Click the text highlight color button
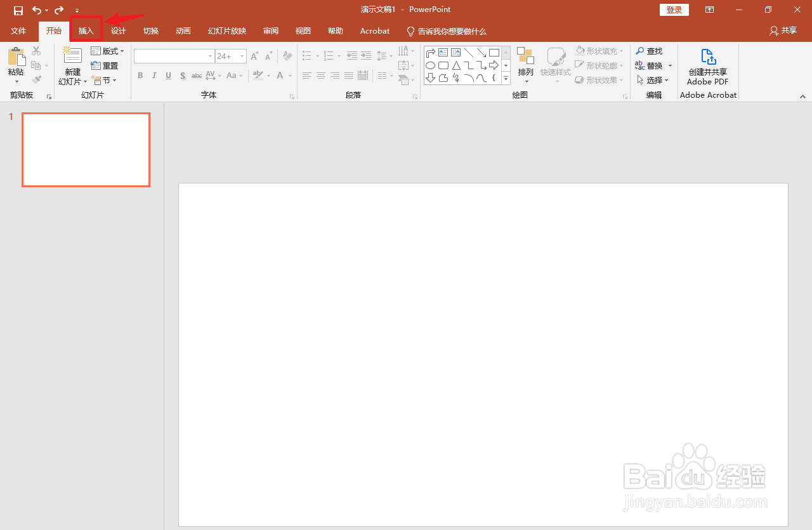 point(258,76)
